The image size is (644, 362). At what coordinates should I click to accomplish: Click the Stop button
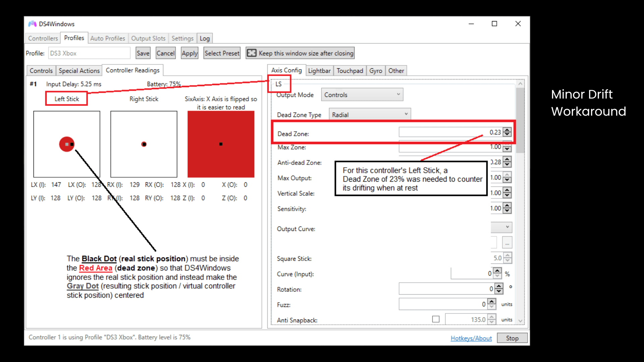pyautogui.click(x=512, y=338)
